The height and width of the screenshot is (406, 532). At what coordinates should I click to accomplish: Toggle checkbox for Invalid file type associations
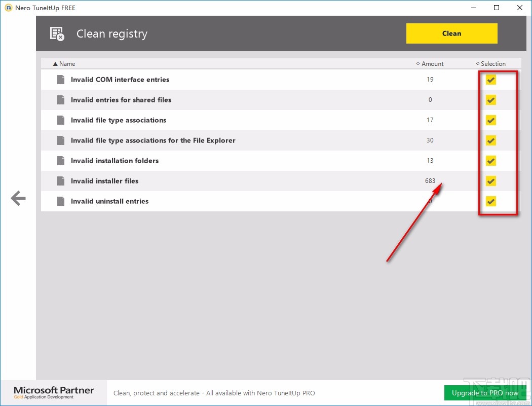tap(490, 120)
